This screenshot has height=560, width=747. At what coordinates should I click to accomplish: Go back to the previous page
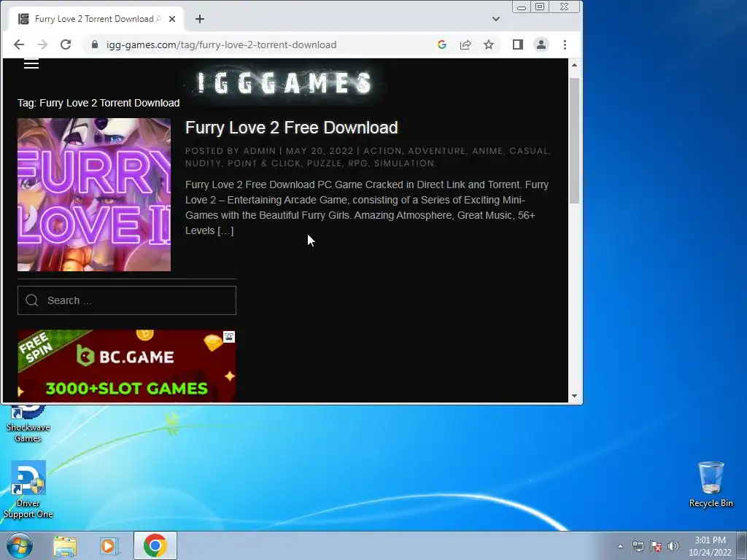coord(18,44)
